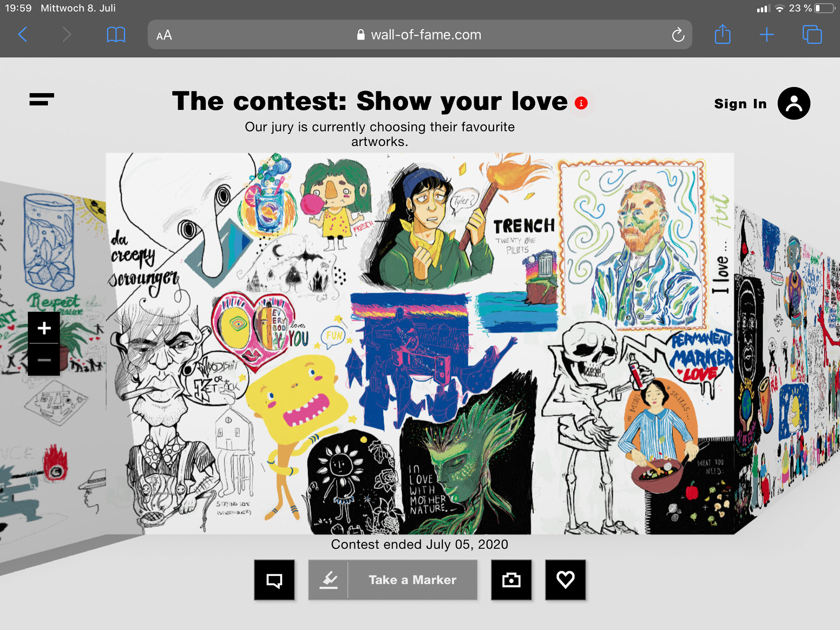Tap the wall-of-fame.com address bar
The height and width of the screenshot is (630, 840).
(x=420, y=35)
